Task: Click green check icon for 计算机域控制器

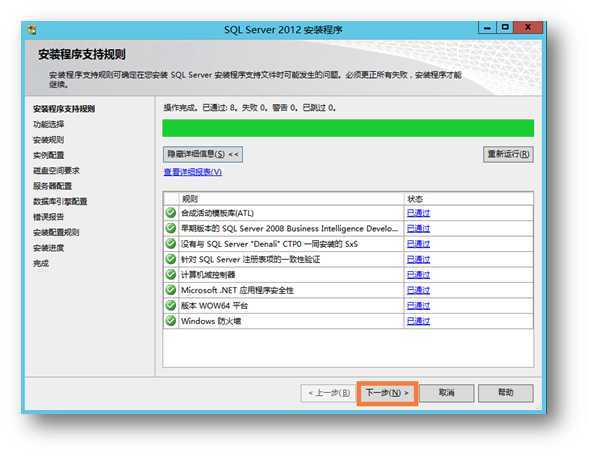Action: tap(171, 275)
